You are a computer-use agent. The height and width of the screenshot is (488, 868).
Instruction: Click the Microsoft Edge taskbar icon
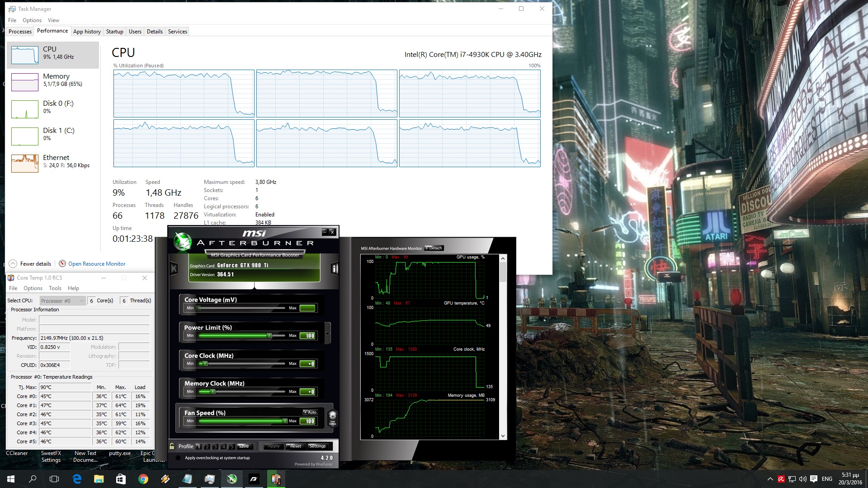click(77, 479)
